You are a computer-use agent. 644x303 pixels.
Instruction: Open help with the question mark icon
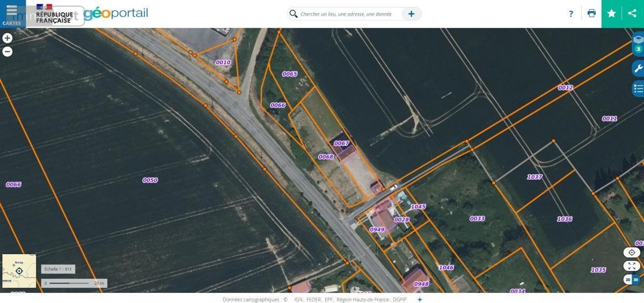pos(571,14)
